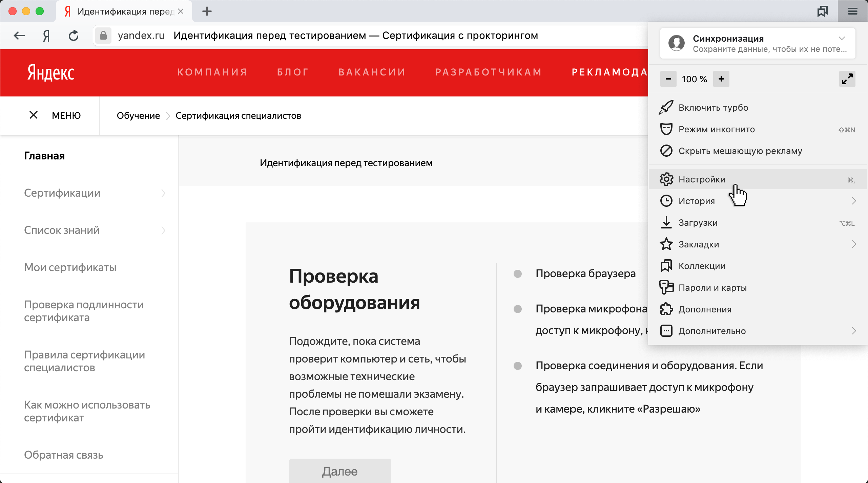Click the address bar URL field
This screenshot has width=868, height=483.
(x=371, y=36)
